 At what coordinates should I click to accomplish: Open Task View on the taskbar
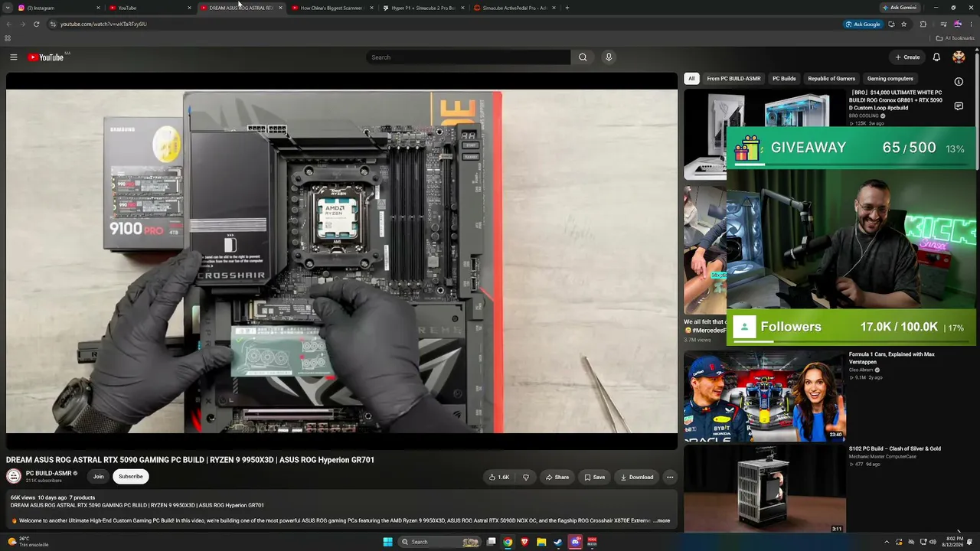[491, 542]
